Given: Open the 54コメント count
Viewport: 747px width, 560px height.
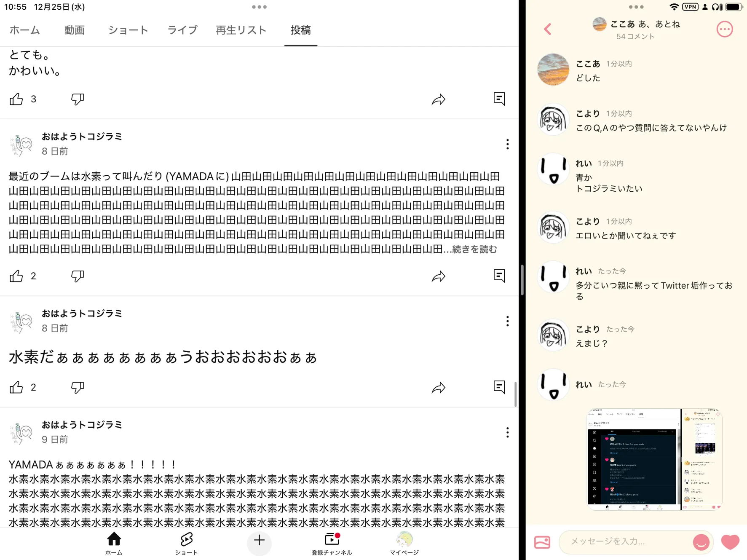Looking at the screenshot, I should tap(635, 37).
